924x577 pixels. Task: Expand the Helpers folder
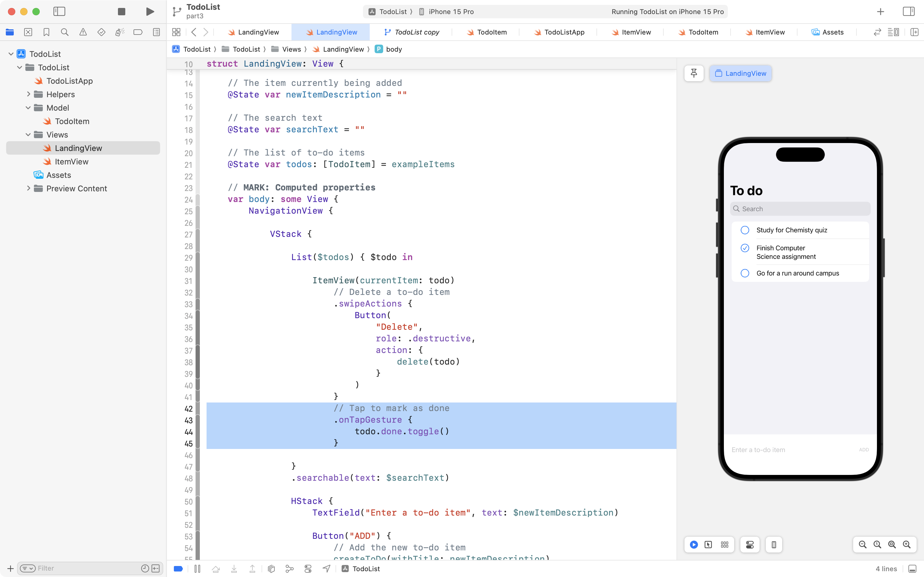pyautogui.click(x=28, y=94)
